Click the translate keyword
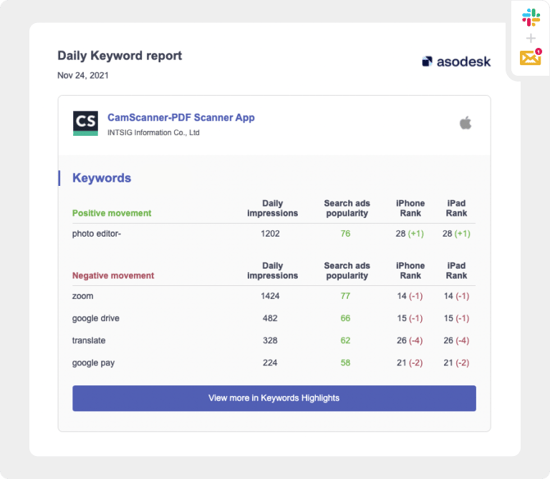550x479 pixels. pos(89,340)
